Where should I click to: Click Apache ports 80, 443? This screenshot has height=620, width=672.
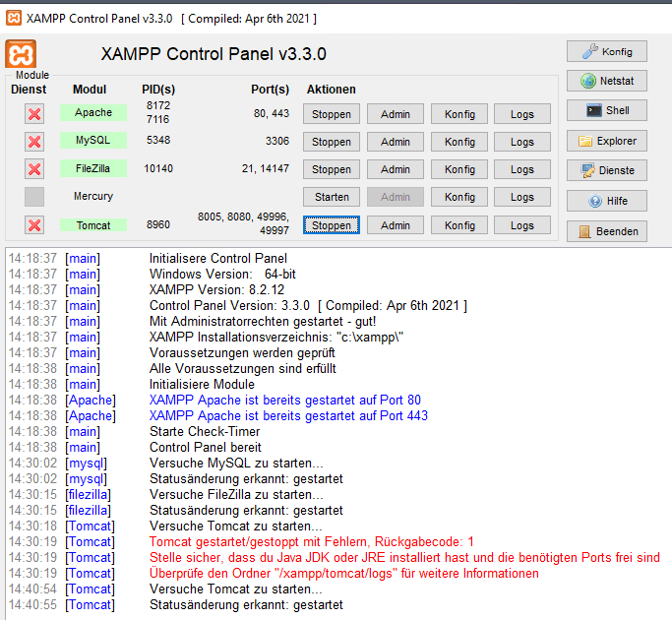click(x=272, y=113)
